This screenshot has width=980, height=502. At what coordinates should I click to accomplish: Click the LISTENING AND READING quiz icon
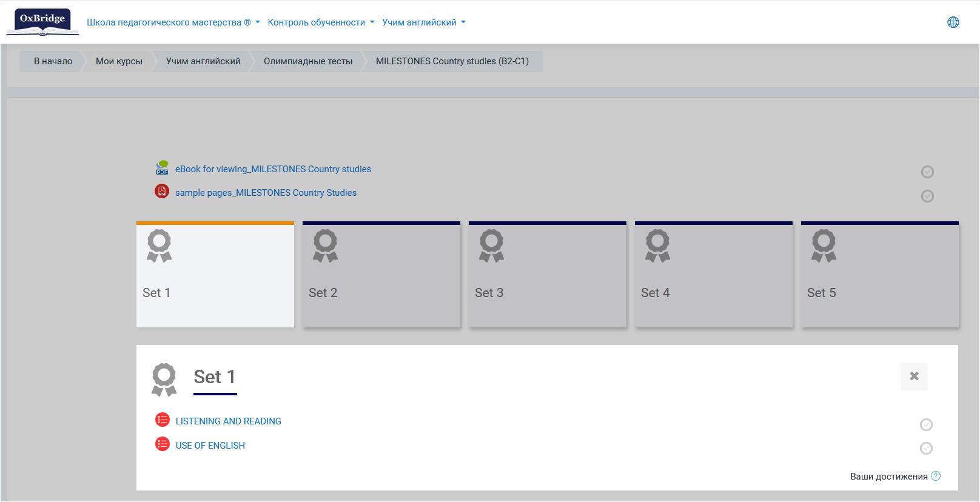coord(163,420)
